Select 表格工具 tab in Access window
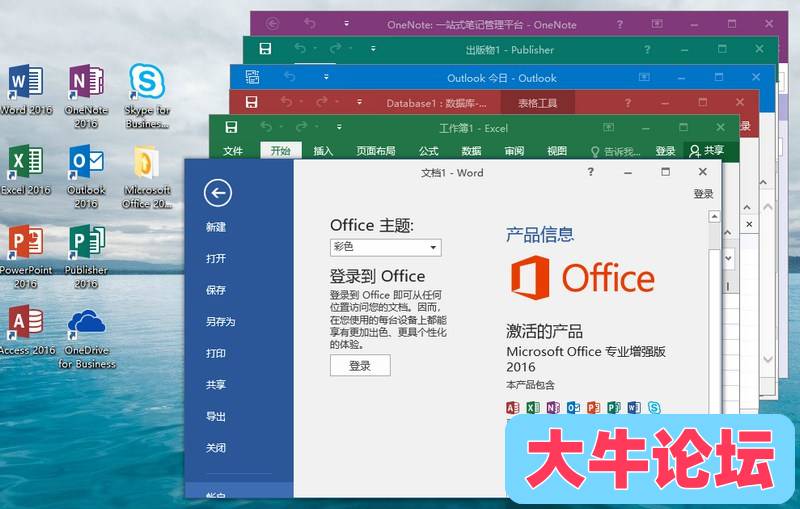800x509 pixels. (x=538, y=103)
